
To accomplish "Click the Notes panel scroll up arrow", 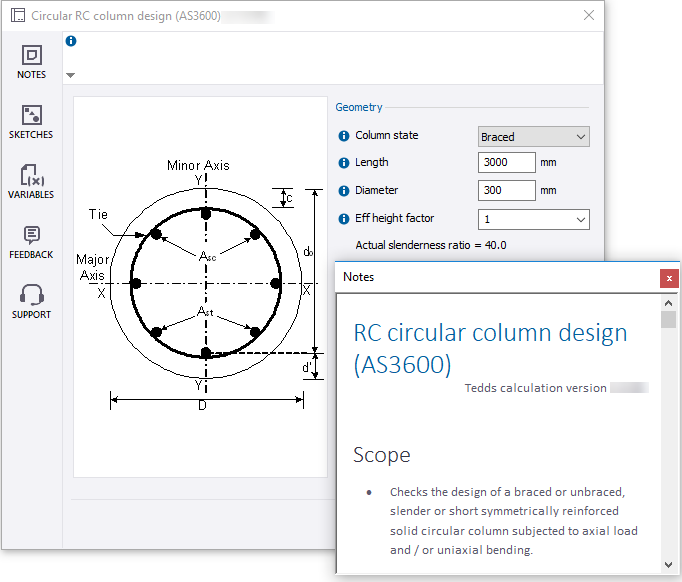I will click(669, 303).
